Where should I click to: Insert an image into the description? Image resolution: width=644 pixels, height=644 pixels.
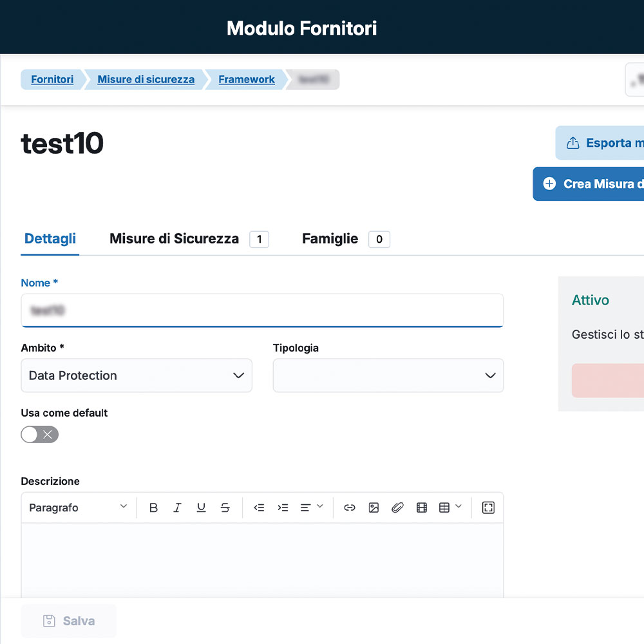(x=374, y=508)
